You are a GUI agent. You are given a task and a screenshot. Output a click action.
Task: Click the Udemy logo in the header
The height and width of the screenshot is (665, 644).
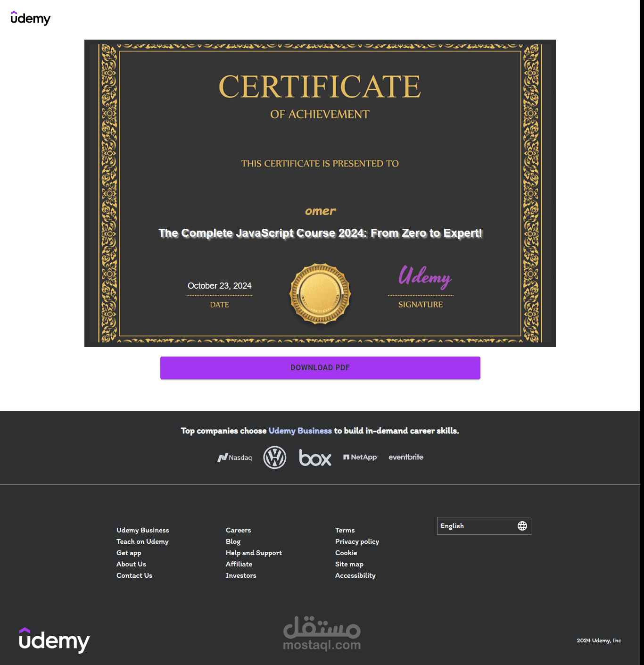[31, 18]
